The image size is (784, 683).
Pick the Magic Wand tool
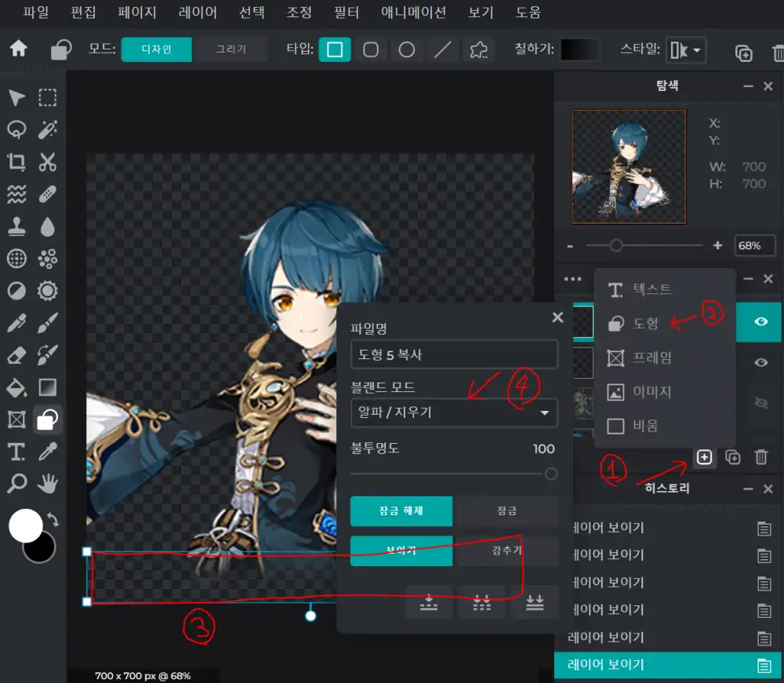point(48,129)
